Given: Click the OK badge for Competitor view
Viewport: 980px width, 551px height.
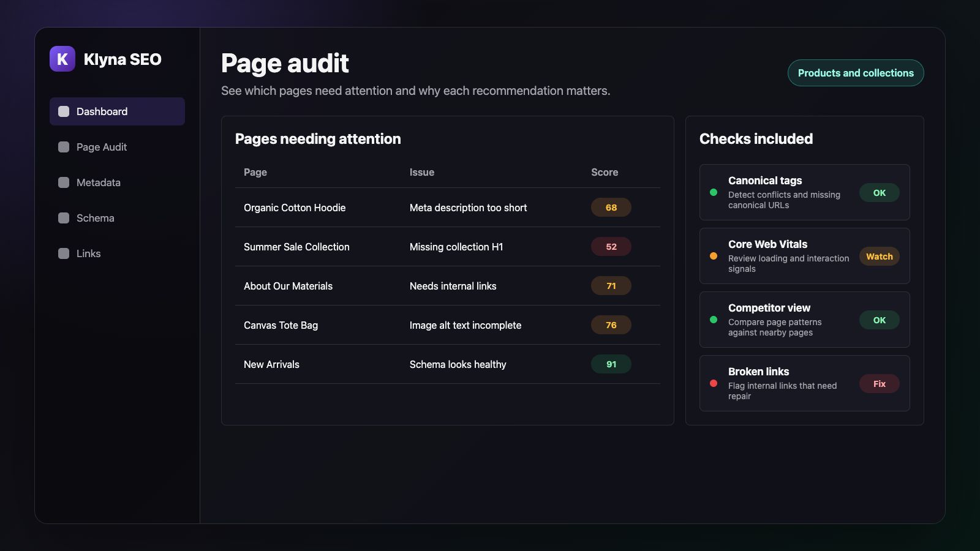Looking at the screenshot, I should tap(880, 320).
